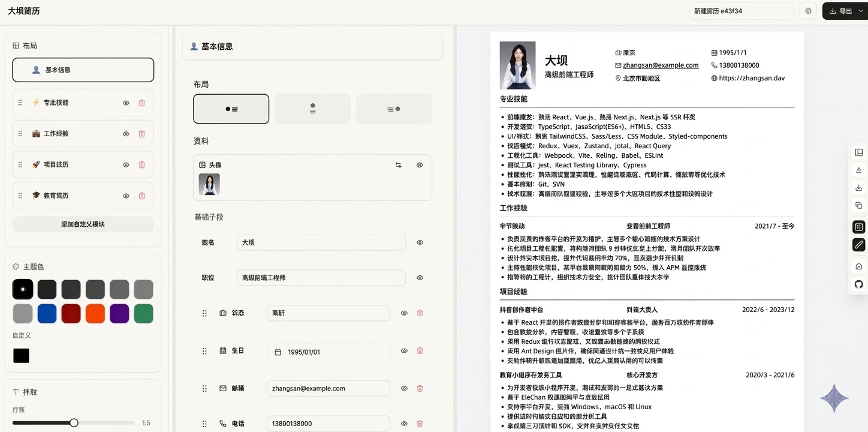Select the first layout option under 布局
Viewport: 868px width, 432px height.
click(x=231, y=109)
